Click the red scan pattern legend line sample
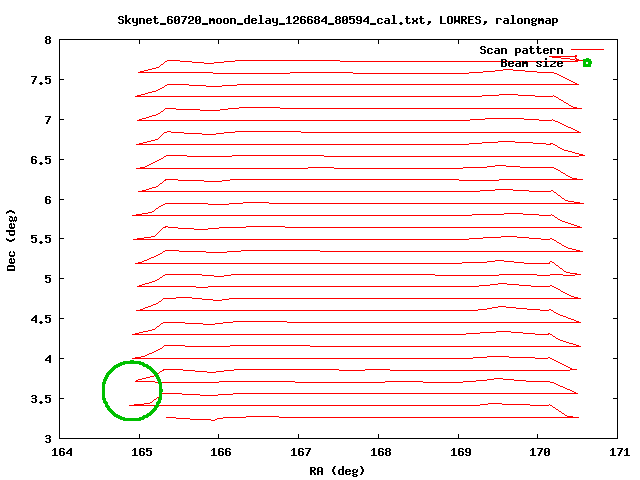640x480 pixels. tap(587, 50)
